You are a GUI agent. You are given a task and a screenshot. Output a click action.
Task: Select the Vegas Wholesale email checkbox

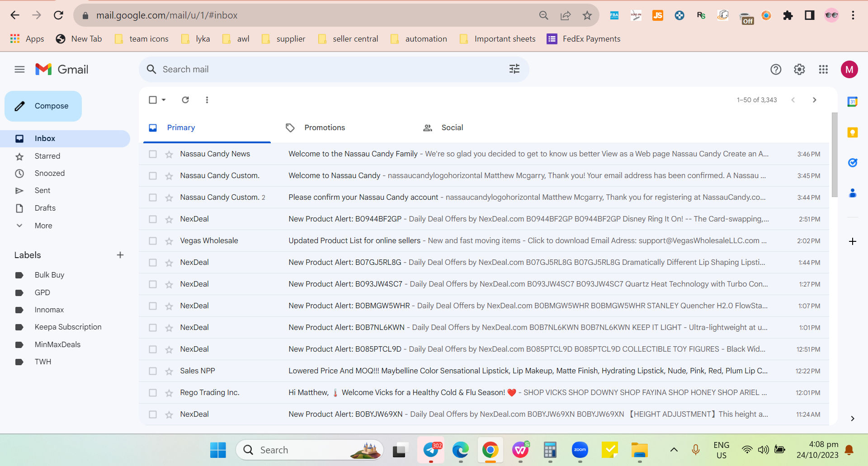pyautogui.click(x=153, y=241)
